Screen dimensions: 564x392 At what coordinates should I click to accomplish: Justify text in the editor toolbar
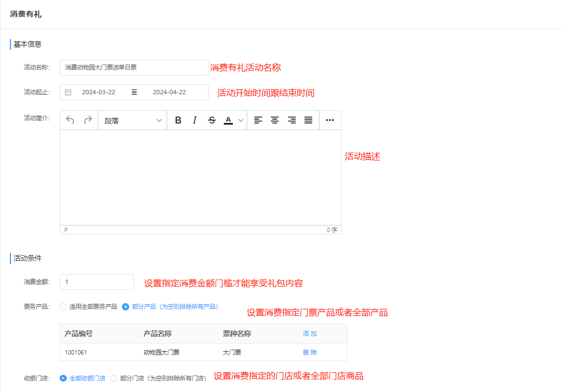click(x=308, y=120)
